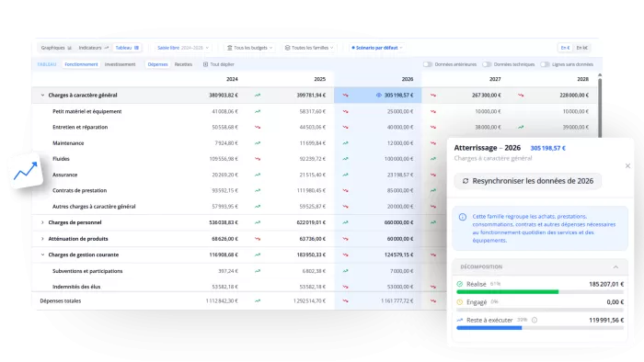Switch to Indicateurs view
This screenshot has height=362, width=644.
(94, 48)
